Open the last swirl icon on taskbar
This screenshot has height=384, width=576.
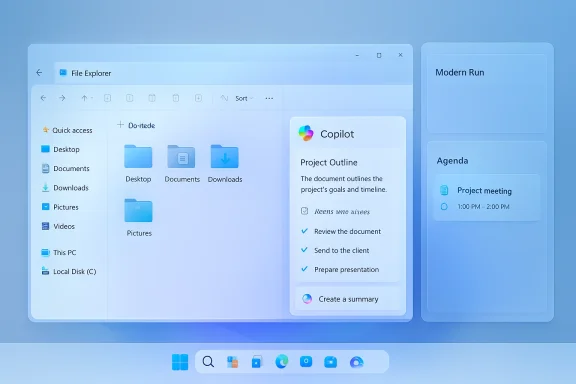[356, 362]
